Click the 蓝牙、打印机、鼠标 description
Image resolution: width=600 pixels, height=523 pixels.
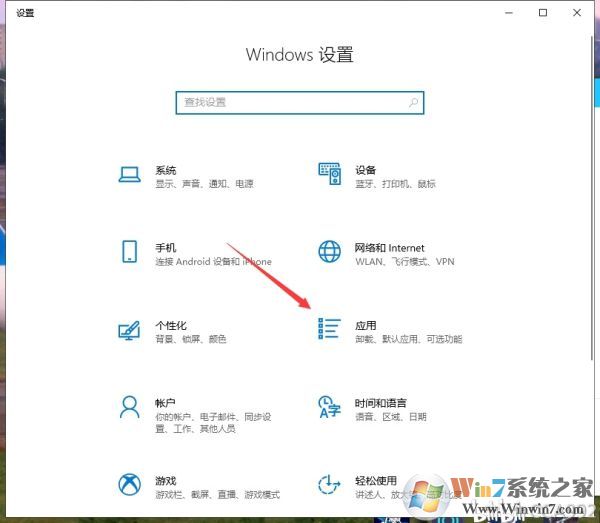(x=395, y=184)
